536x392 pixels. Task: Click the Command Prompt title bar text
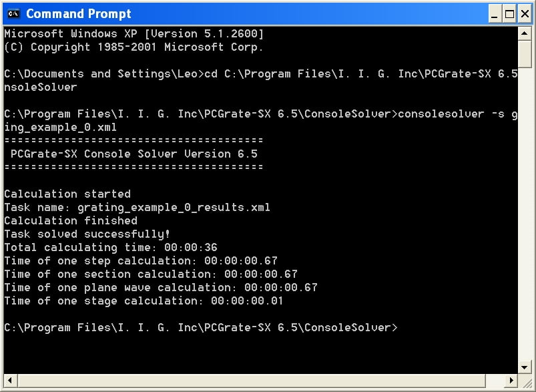(79, 13)
